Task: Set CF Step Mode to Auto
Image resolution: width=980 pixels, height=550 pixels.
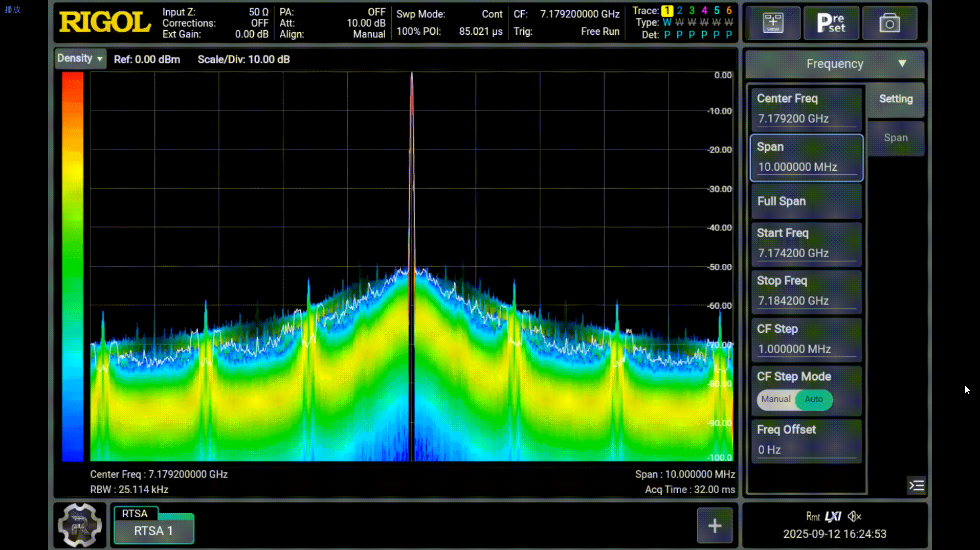Action: point(814,399)
